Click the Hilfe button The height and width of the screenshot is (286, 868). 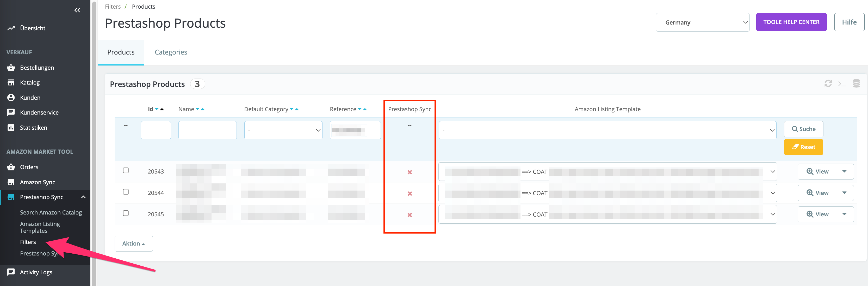click(x=849, y=22)
